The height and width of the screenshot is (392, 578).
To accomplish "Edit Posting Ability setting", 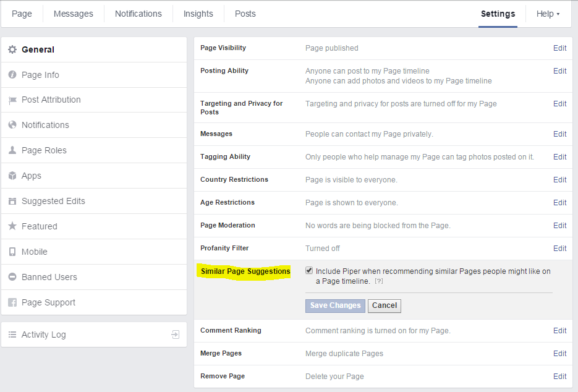I will 559,71.
